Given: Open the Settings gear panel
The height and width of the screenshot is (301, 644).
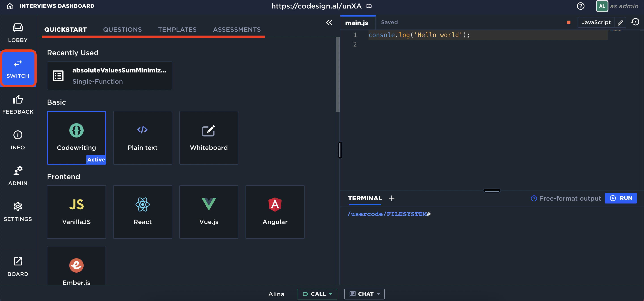Looking at the screenshot, I should [x=18, y=212].
